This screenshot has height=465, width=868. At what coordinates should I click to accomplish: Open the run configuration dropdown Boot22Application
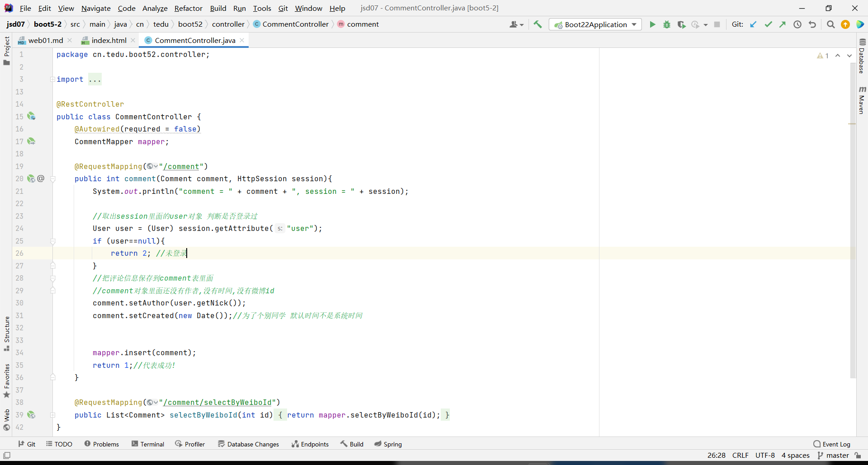pyautogui.click(x=595, y=24)
